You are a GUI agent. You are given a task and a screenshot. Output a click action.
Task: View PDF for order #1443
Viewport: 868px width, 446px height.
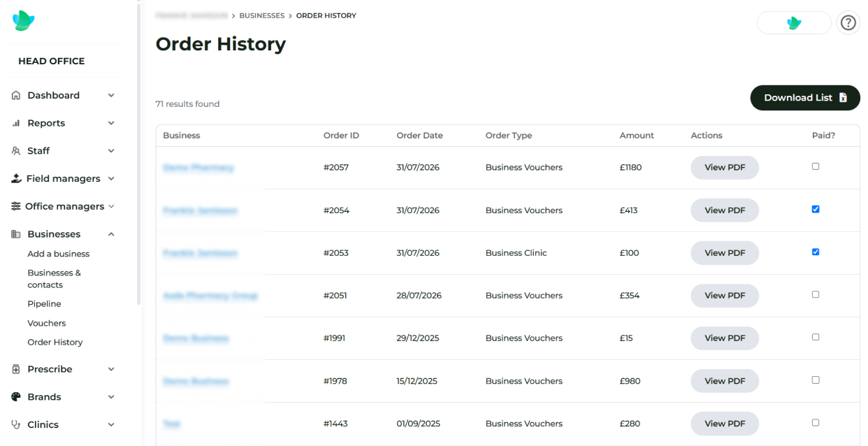click(x=725, y=424)
